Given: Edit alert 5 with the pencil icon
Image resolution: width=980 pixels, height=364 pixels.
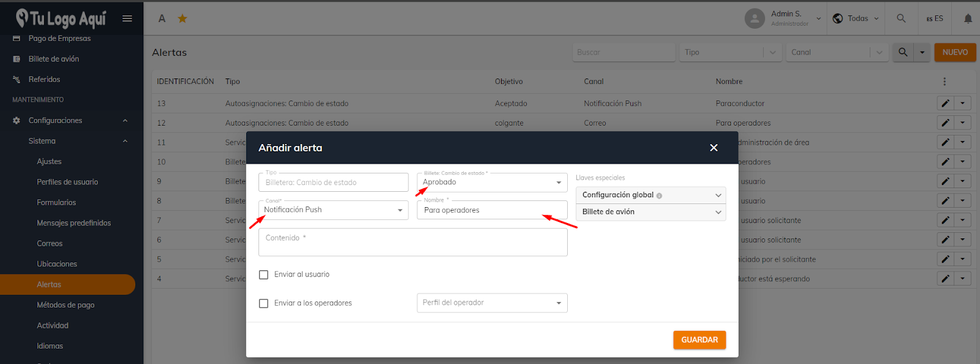Looking at the screenshot, I should pos(945,259).
